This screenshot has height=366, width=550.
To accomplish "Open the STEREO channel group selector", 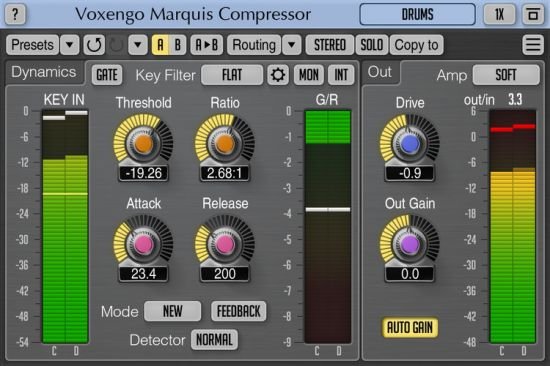I will (x=330, y=45).
